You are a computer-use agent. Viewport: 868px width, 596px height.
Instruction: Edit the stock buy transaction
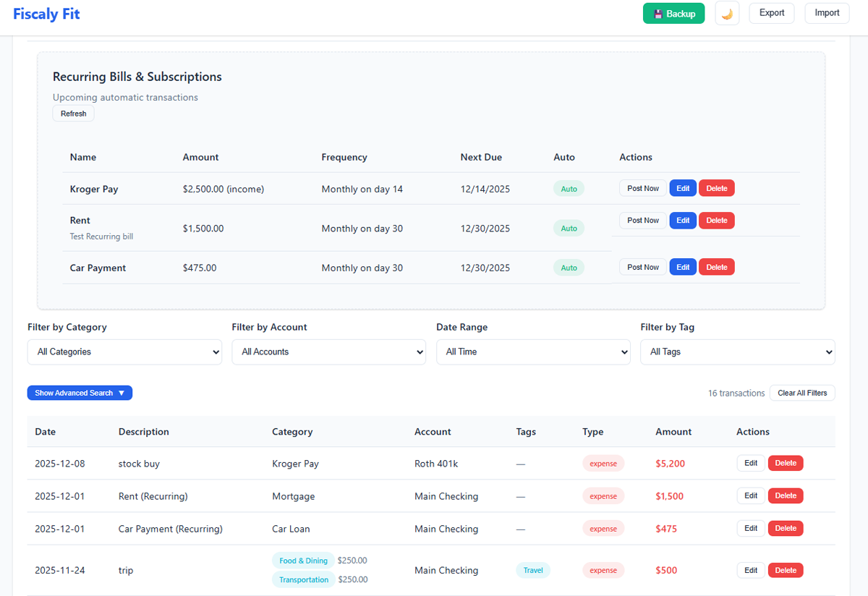(750, 463)
